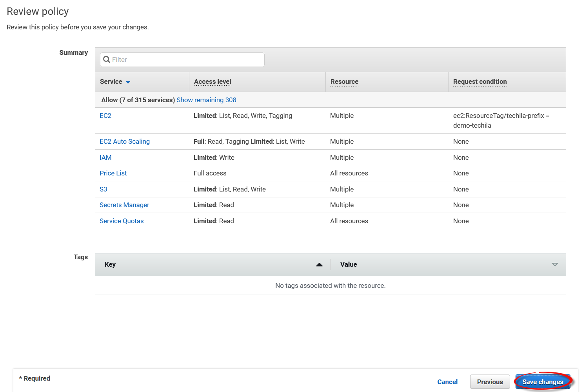Open the EC2 service link
This screenshot has width=583, height=392.
point(105,116)
